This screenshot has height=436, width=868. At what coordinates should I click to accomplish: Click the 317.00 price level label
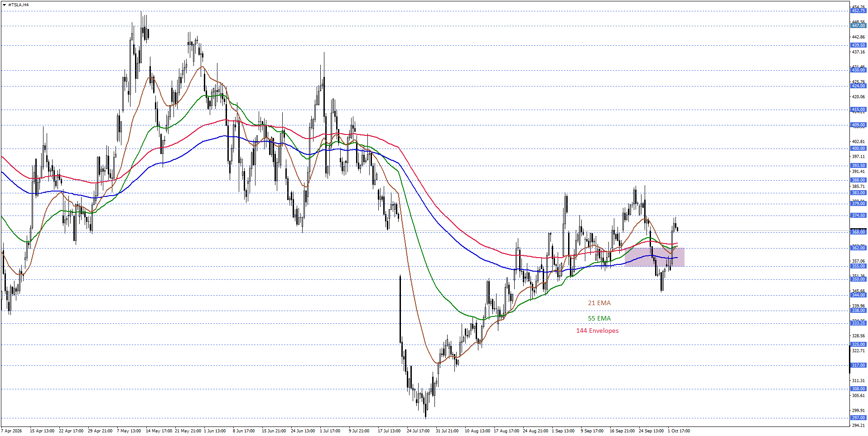coord(858,365)
